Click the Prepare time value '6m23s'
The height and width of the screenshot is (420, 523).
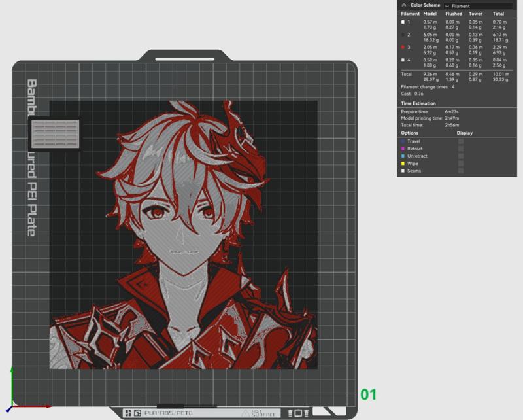pyautogui.click(x=452, y=111)
